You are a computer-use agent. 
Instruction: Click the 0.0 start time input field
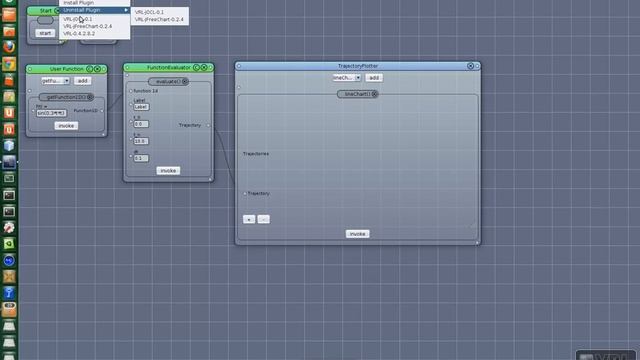[141, 124]
